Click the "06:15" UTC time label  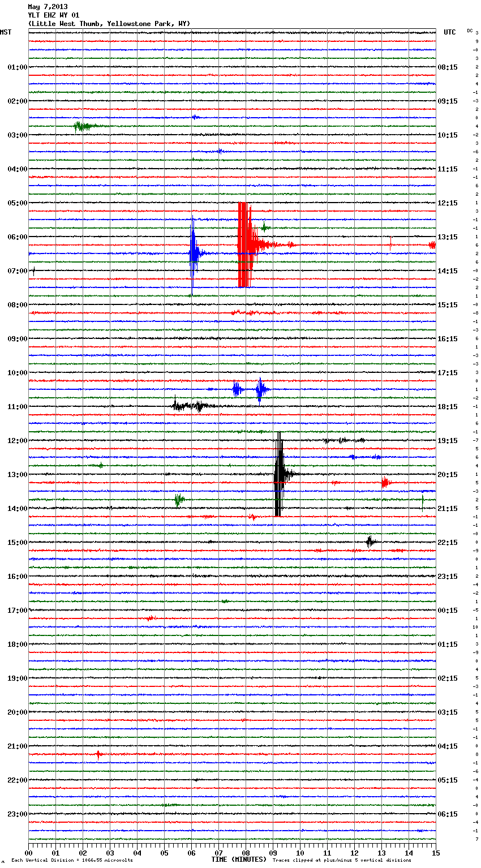(448, 814)
